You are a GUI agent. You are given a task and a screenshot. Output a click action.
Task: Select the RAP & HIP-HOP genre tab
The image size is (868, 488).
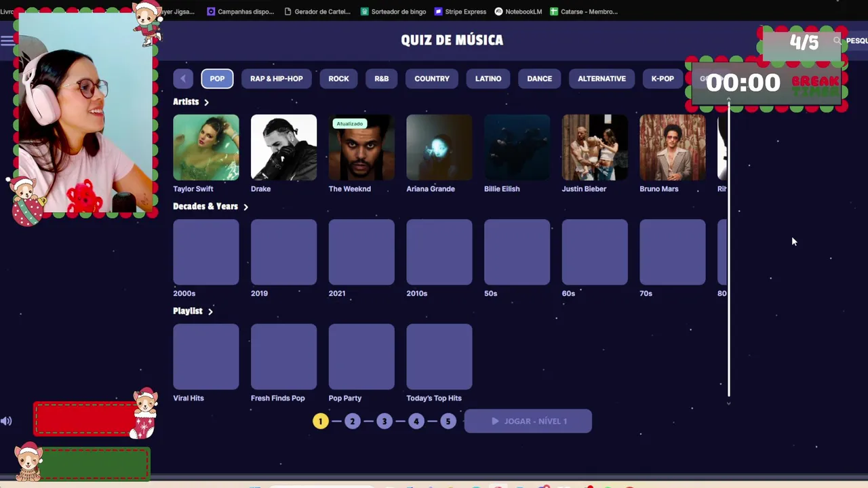click(276, 79)
